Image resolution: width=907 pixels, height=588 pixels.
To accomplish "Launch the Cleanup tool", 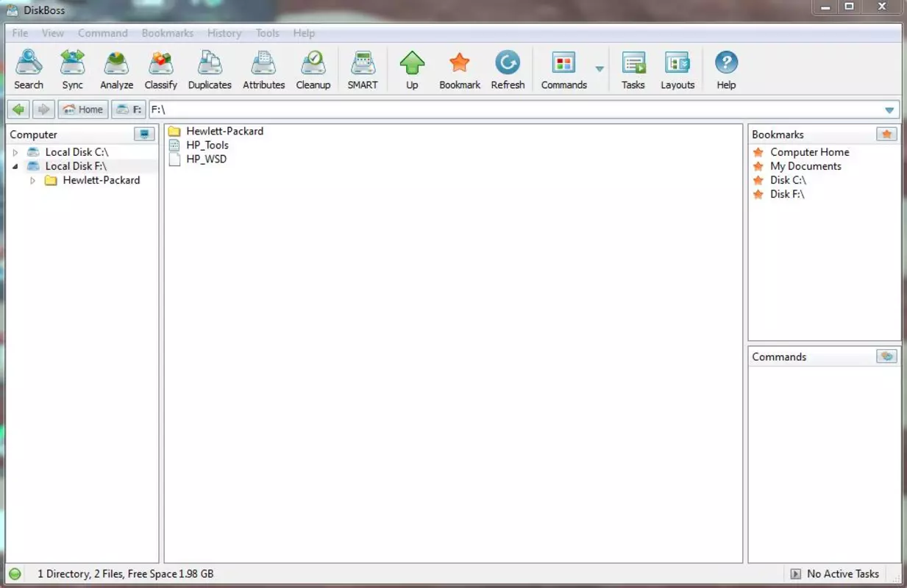I will pyautogui.click(x=313, y=70).
